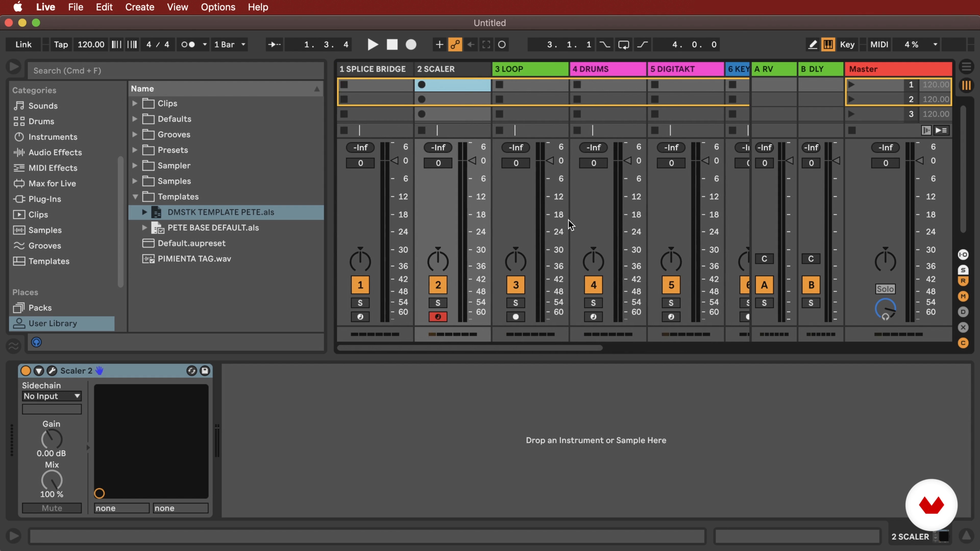Toggle the metronome button

point(188,44)
